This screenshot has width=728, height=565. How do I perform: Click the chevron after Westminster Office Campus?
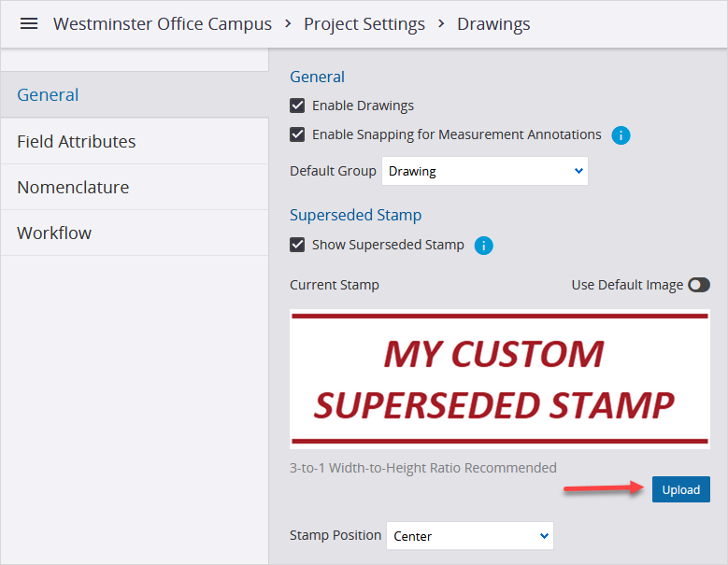[288, 23]
